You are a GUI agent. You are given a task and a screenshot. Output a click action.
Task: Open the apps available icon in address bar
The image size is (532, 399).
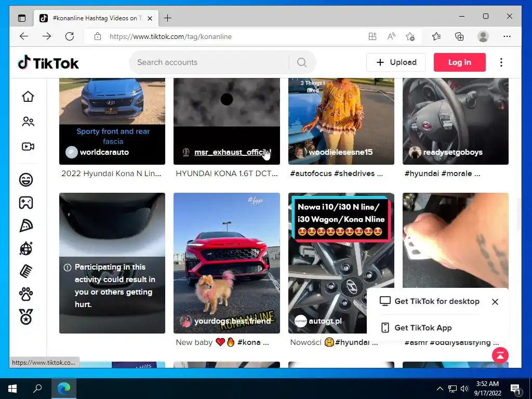(x=373, y=36)
